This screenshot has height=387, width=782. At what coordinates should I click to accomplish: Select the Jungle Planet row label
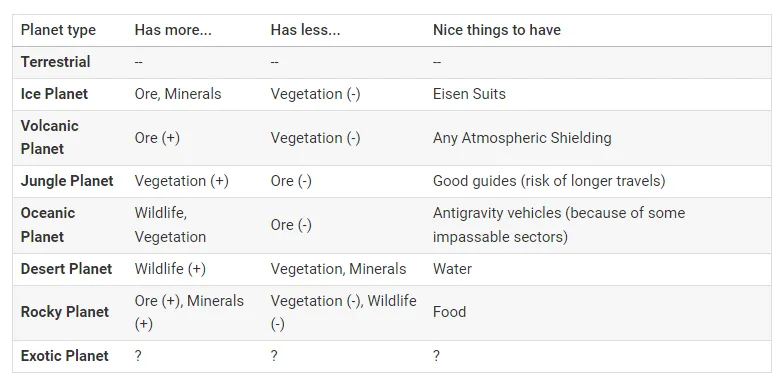[x=67, y=181]
